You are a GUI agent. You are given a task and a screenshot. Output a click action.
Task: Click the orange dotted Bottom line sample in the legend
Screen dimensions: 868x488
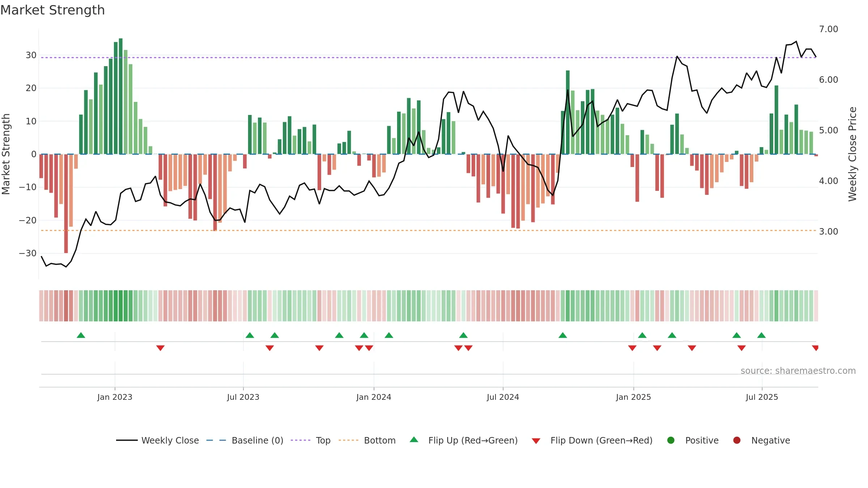click(x=349, y=440)
